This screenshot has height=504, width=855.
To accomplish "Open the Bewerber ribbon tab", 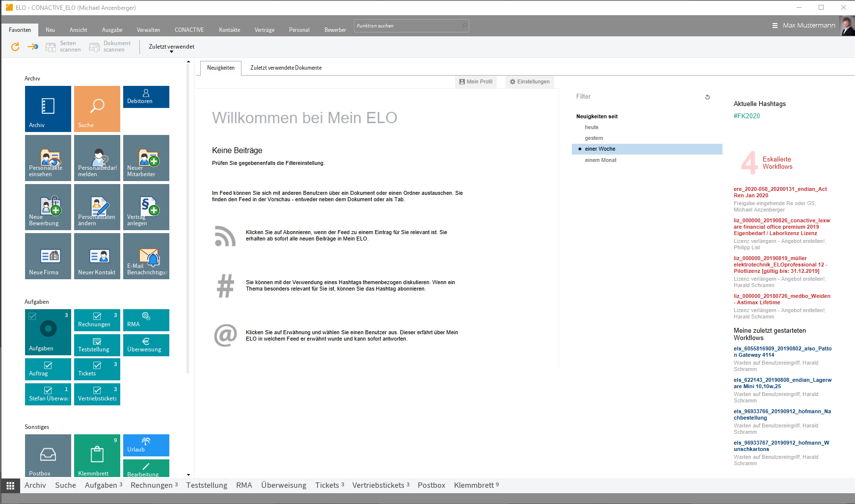I will pyautogui.click(x=335, y=30).
